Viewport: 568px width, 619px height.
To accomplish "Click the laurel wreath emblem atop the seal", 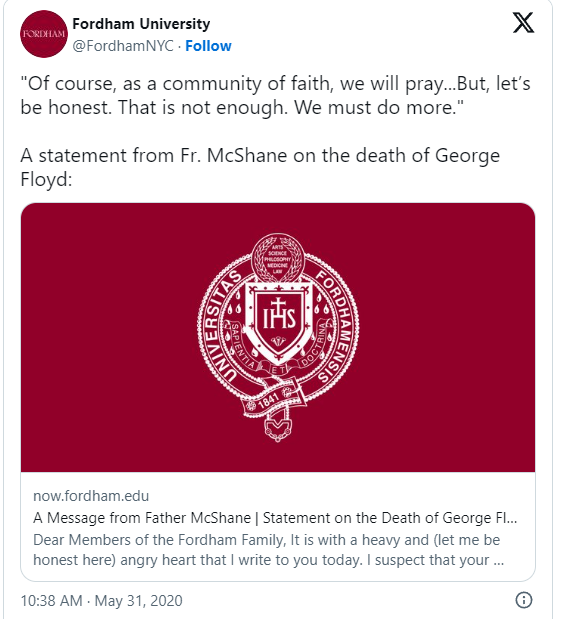I will pyautogui.click(x=278, y=258).
